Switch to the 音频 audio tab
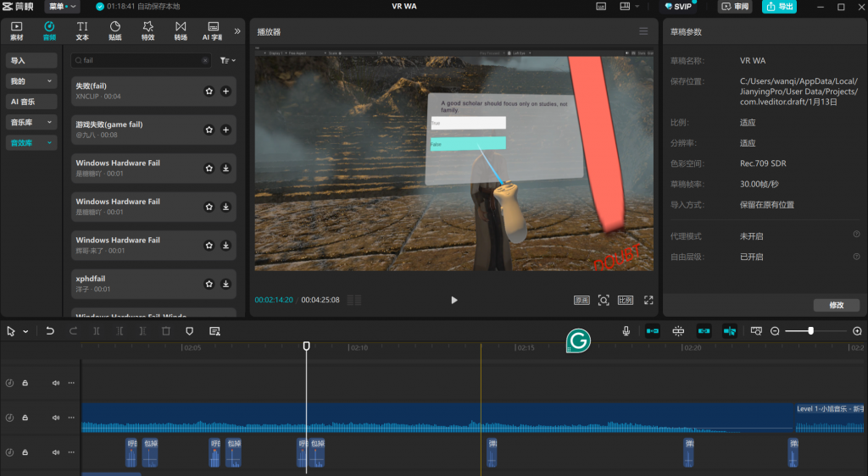The width and height of the screenshot is (868, 476). click(49, 31)
